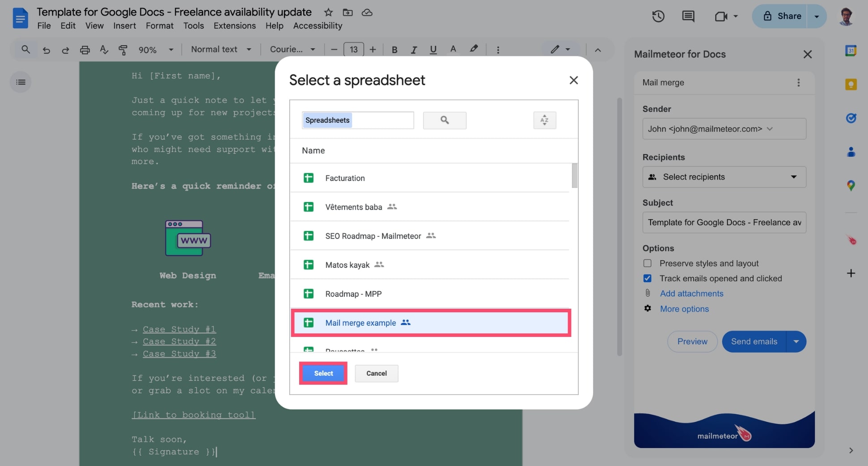Run spelling and grammar check
This screenshot has width=868, height=466.
(104, 50)
